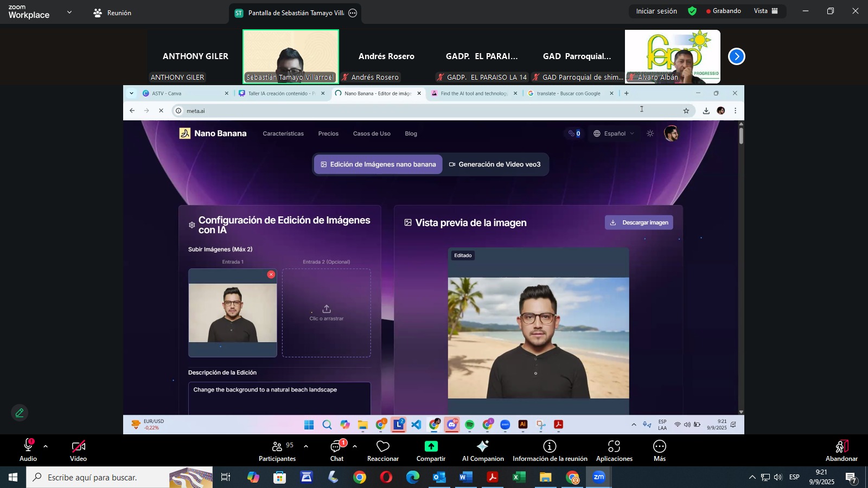
Task: Expand the audio options chevron
Action: (46, 446)
